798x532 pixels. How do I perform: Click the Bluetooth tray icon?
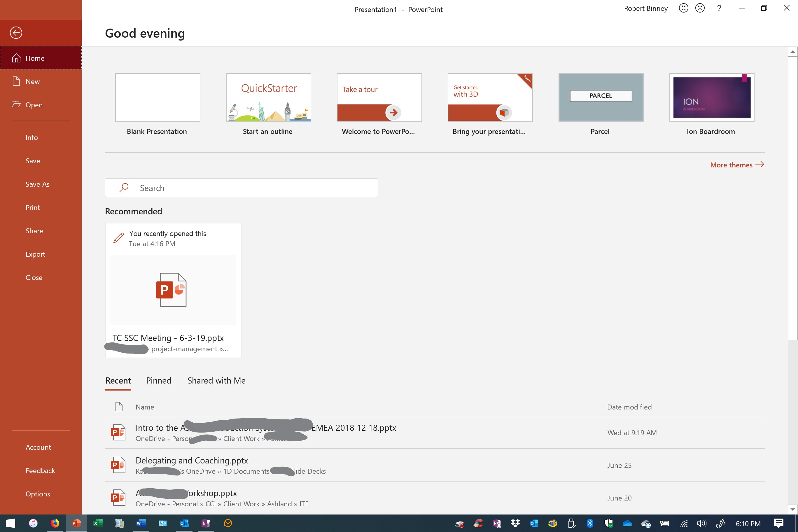tap(590, 523)
